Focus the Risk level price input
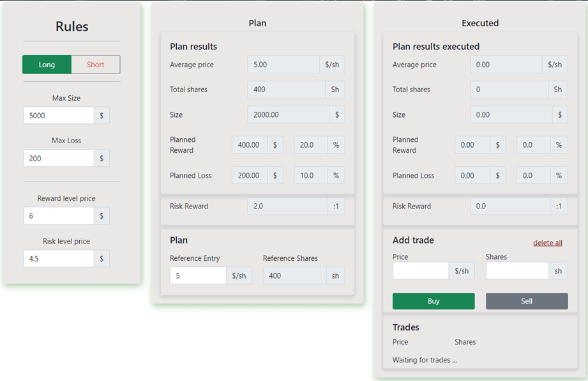The height and width of the screenshot is (381, 588). 59,259
